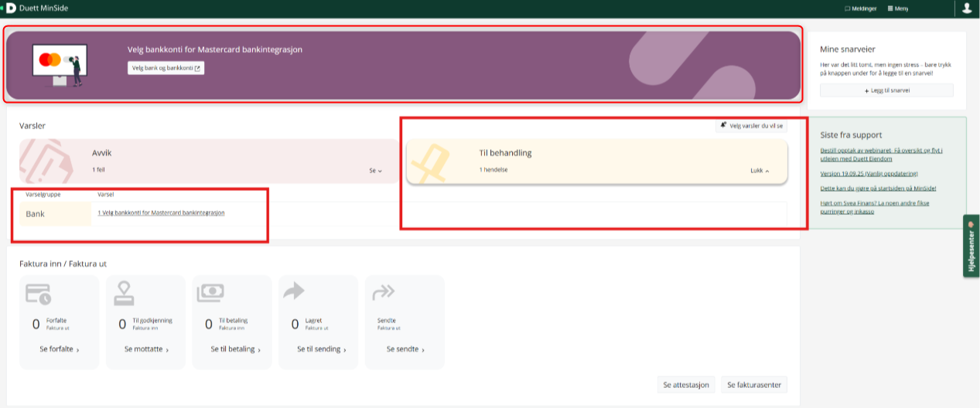Viewport: 980px width, 408px height.
Task: Click 'Velg varsler du vil se' button
Action: tap(751, 125)
